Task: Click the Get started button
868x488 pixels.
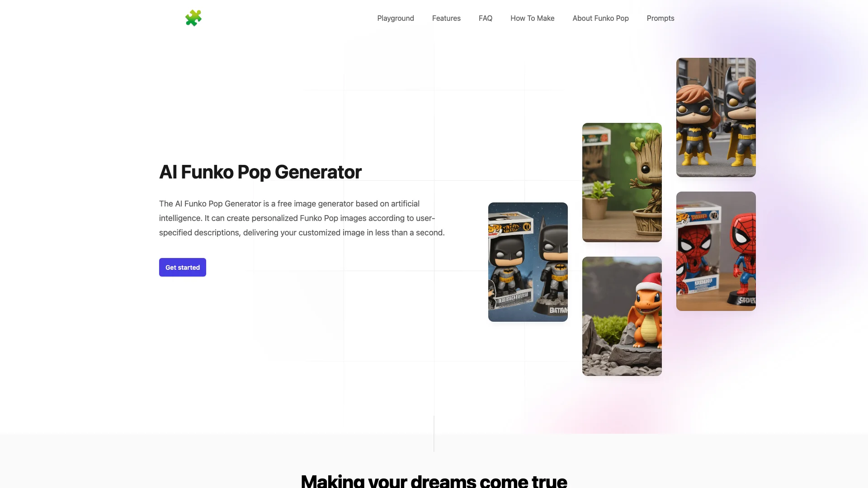Action: 183,267
